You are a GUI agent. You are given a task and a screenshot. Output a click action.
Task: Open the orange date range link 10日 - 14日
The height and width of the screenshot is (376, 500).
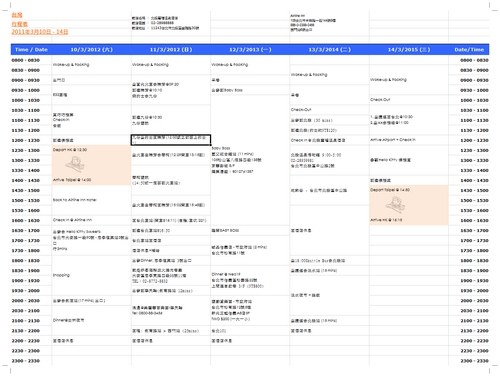pos(40,32)
